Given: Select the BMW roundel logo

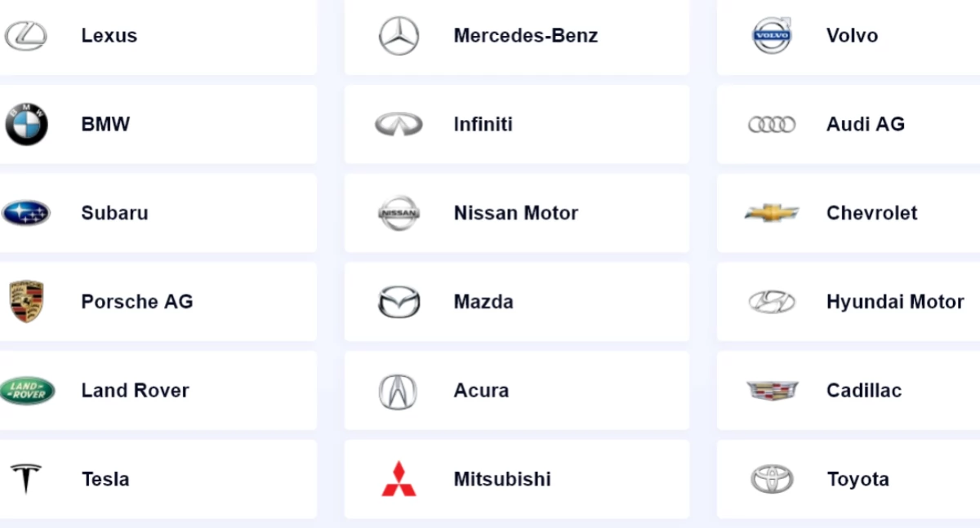Looking at the screenshot, I should [x=27, y=124].
